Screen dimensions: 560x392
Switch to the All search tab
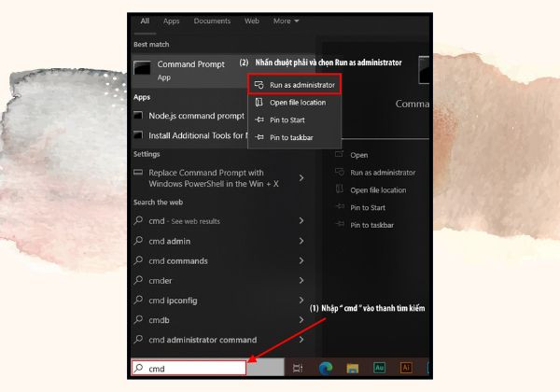tap(145, 21)
